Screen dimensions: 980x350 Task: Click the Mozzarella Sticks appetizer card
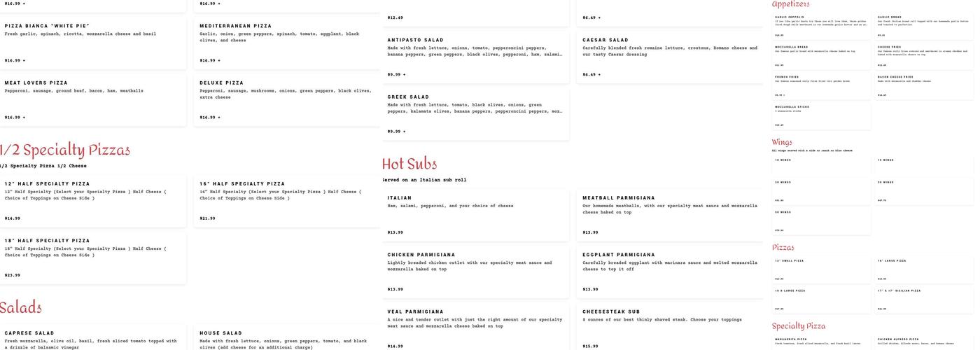coord(821,115)
